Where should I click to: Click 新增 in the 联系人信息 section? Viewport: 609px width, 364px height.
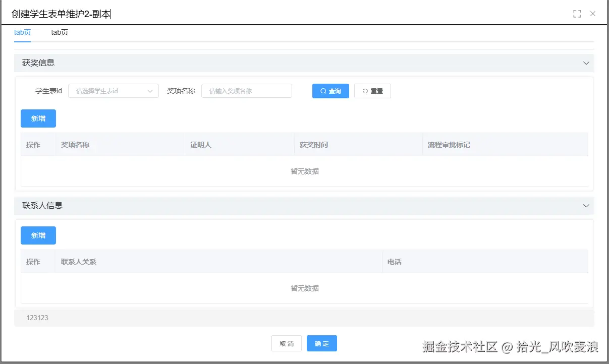pyautogui.click(x=38, y=235)
